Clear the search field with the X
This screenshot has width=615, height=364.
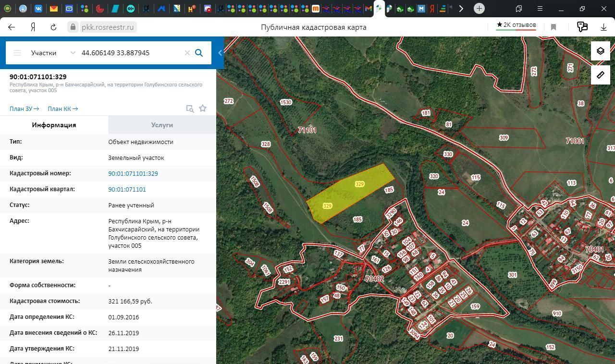coord(187,53)
